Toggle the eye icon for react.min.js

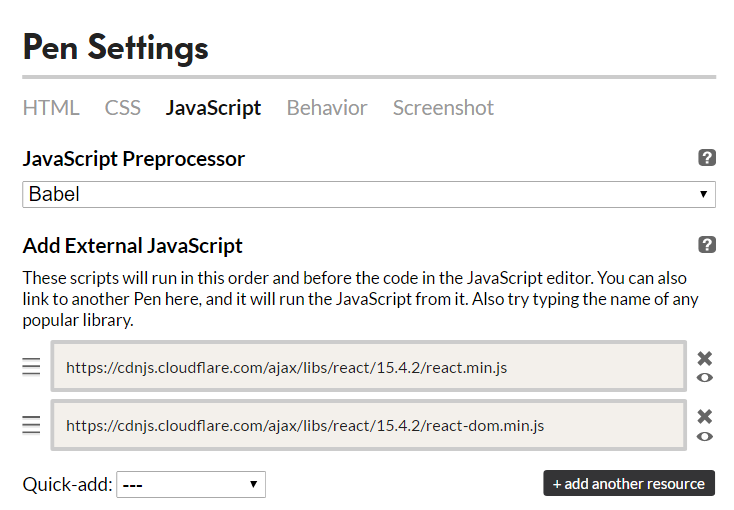[705, 378]
